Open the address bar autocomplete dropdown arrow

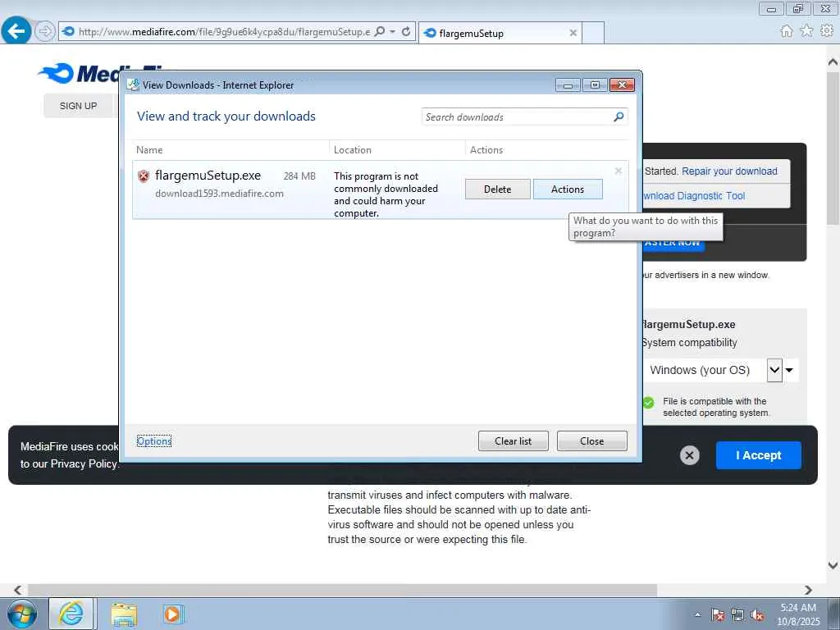[x=392, y=32]
